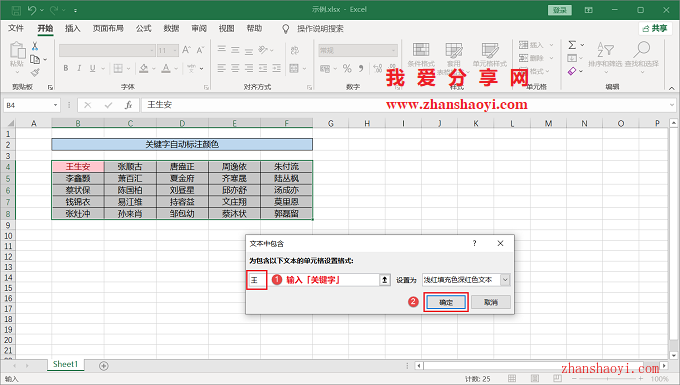Click the Find and Select magnifier icon
The height and width of the screenshot is (385, 680).
(x=641, y=49)
